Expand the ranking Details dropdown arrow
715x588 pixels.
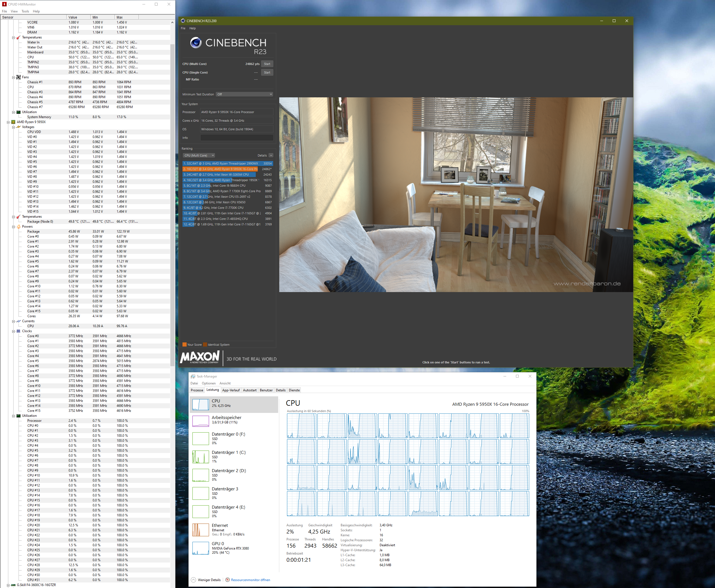271,155
